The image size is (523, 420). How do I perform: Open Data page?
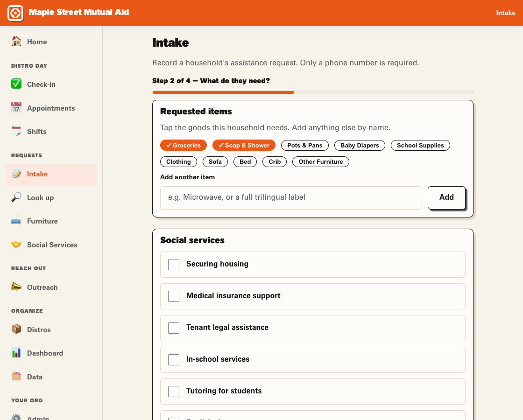tap(51, 377)
